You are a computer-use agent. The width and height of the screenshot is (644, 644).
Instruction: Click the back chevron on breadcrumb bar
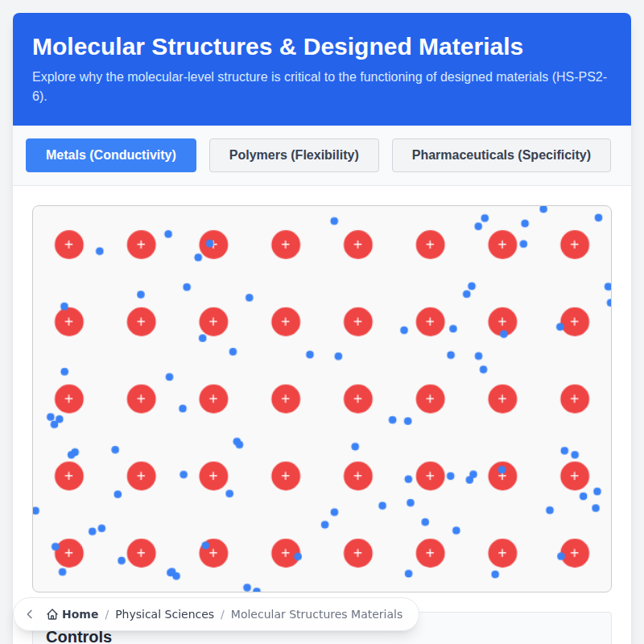pyautogui.click(x=29, y=613)
